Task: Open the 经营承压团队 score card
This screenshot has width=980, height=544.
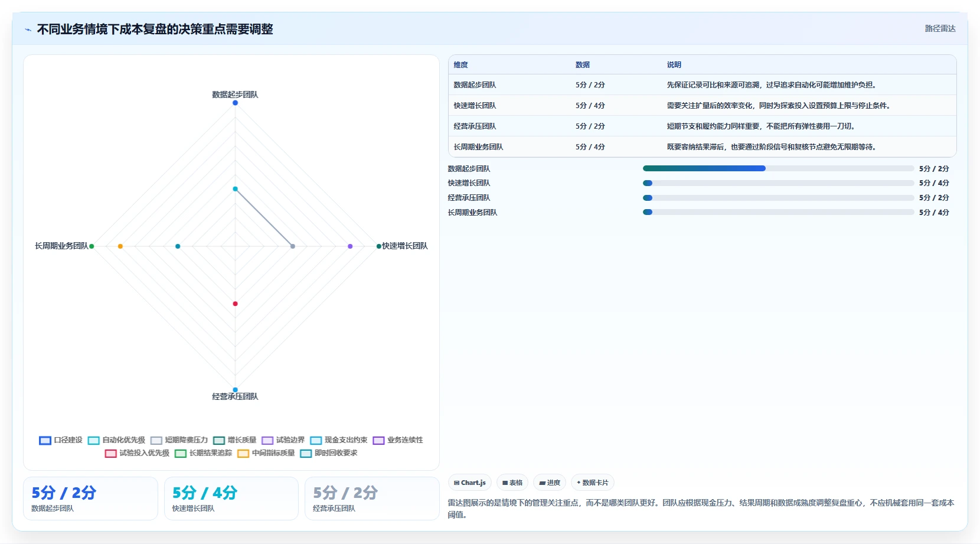Action: tap(372, 499)
